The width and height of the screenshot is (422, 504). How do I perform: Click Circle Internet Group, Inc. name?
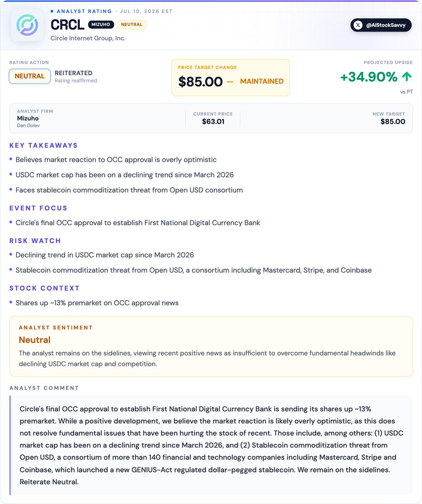pos(88,38)
